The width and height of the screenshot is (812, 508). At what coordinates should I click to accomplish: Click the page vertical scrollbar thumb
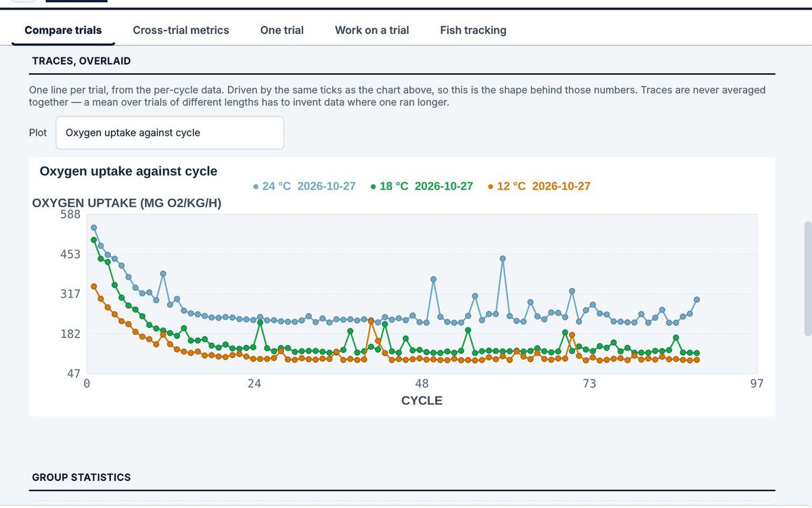[807, 278]
